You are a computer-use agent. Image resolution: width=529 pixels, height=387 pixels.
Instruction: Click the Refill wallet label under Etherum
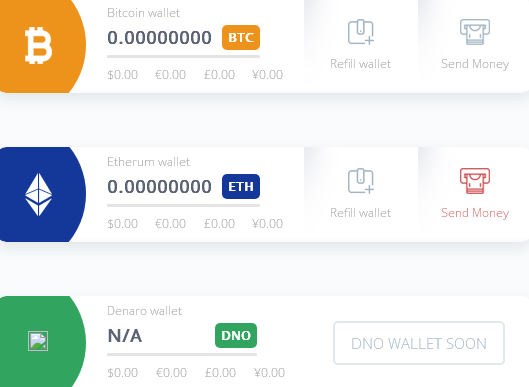361,213
